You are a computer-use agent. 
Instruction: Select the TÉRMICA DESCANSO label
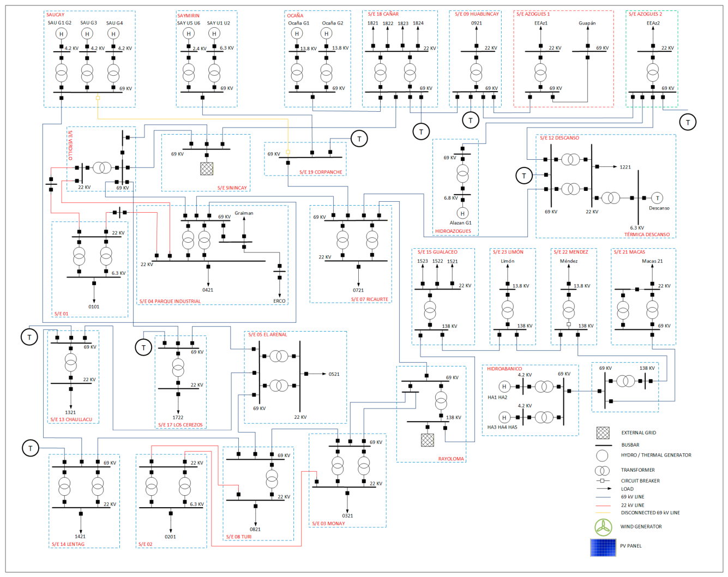[647, 235]
